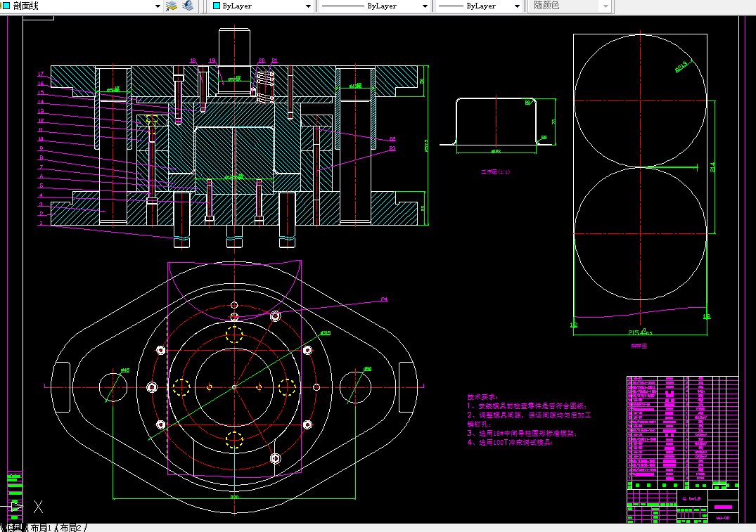Select part balloon number 21
756x532 pixels.
tap(274, 60)
